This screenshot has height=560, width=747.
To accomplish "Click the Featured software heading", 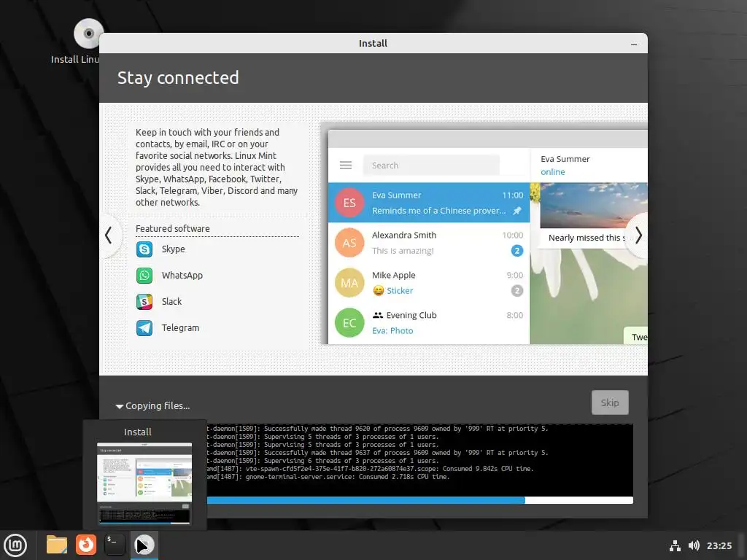I will [x=172, y=228].
